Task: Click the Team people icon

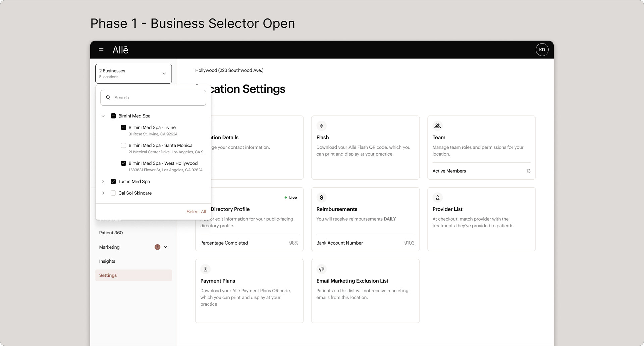Action: 437,125
